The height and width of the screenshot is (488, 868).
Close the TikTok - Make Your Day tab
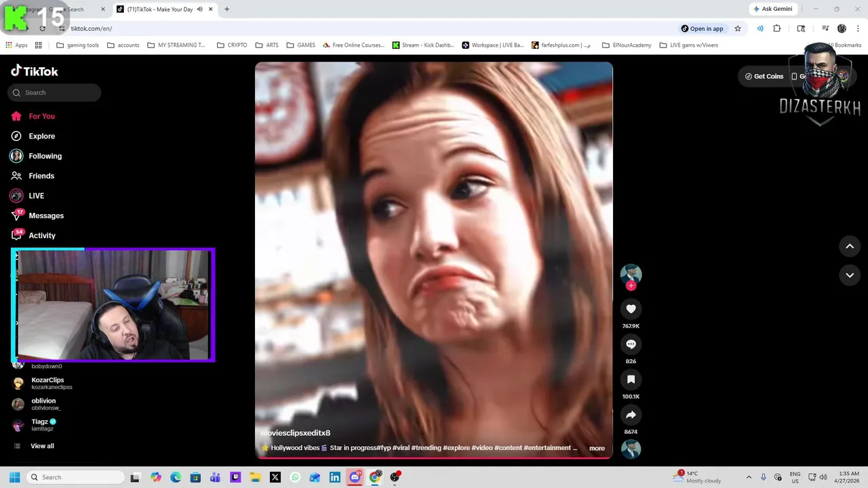(x=211, y=9)
